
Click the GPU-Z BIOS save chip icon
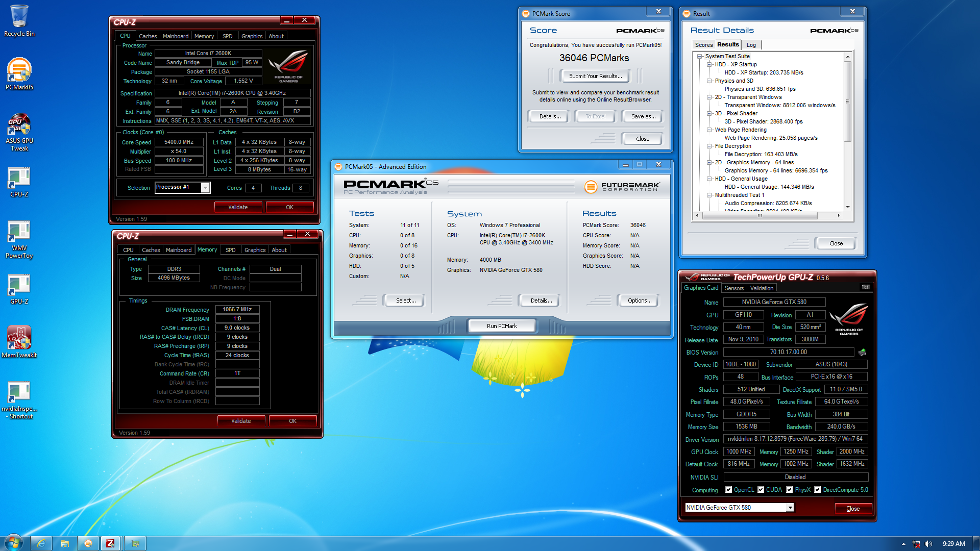(x=862, y=352)
